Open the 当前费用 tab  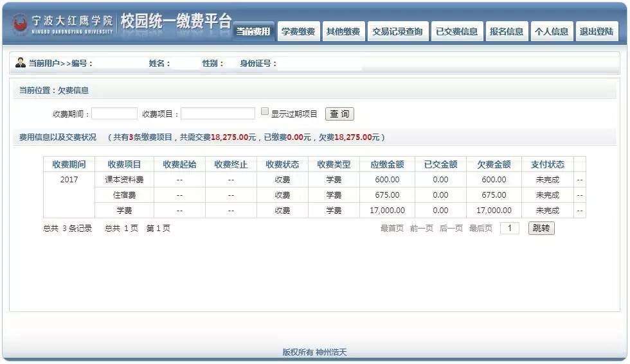(253, 31)
